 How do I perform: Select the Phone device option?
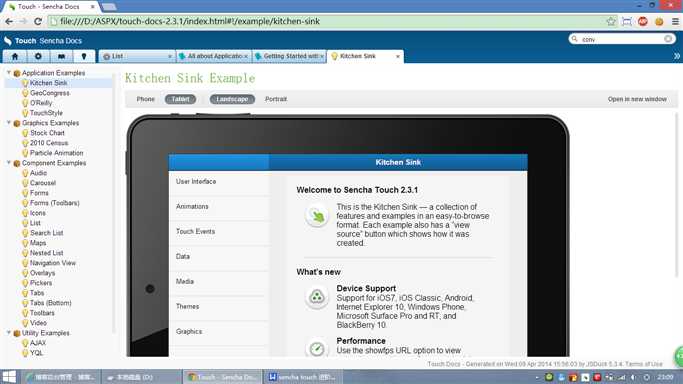click(x=145, y=99)
